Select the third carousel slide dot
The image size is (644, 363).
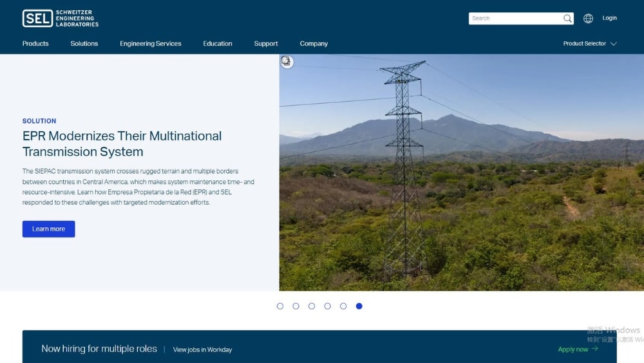click(x=312, y=306)
